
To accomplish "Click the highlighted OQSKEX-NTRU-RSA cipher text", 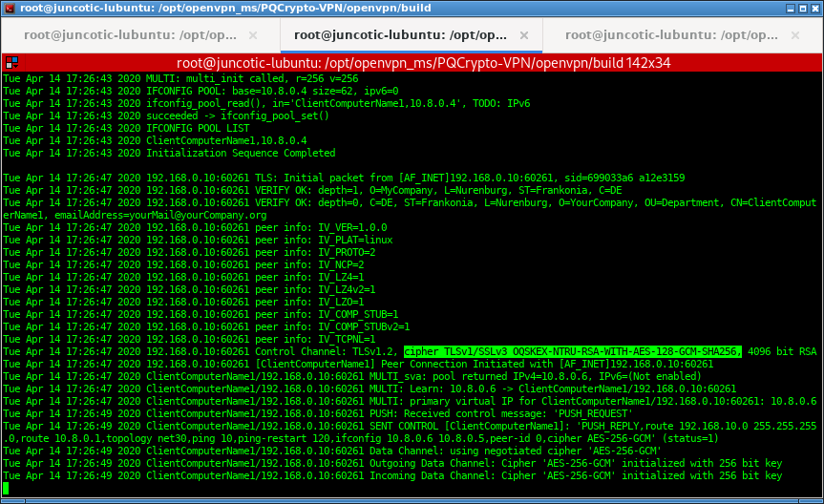I will click(573, 351).
